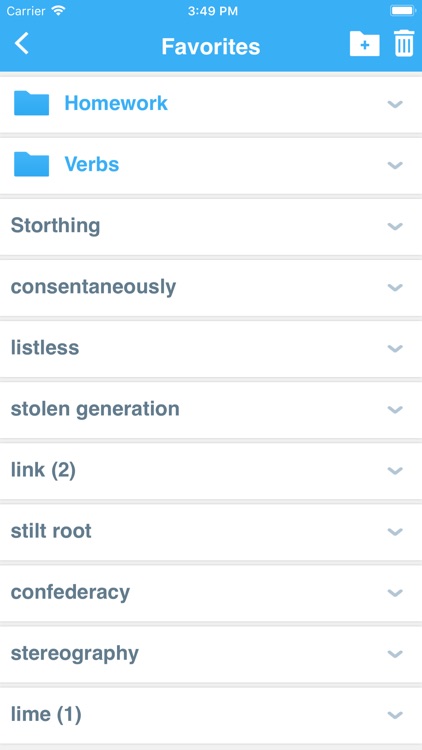The height and width of the screenshot is (750, 422).
Task: Open the word Storthing
Action: 56,226
